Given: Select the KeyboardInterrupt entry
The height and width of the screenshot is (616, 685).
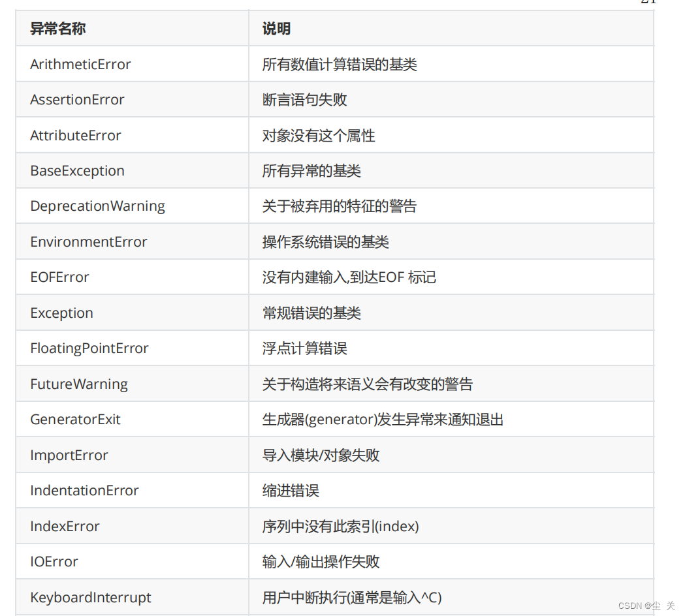Looking at the screenshot, I should tap(90, 598).
